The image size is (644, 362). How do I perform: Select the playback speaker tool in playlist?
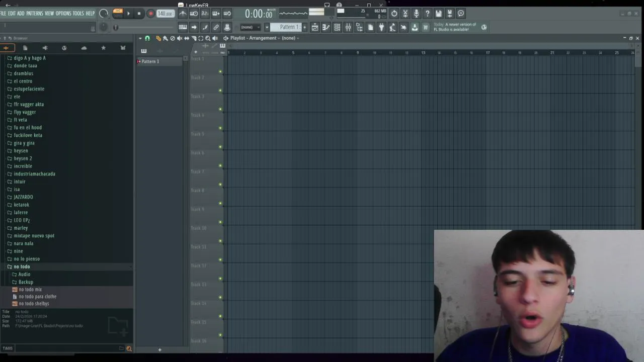point(215,38)
